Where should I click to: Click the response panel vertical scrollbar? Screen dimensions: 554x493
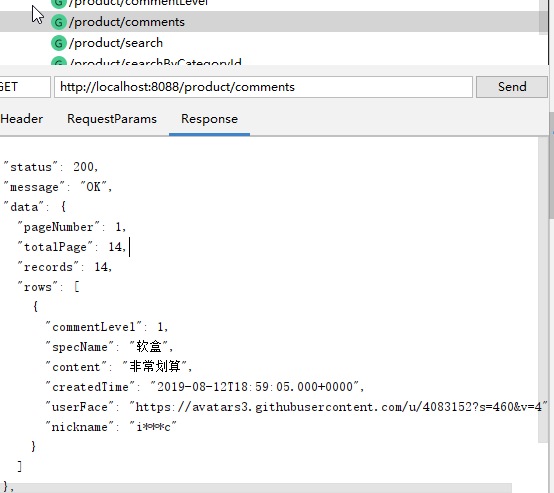(543, 290)
